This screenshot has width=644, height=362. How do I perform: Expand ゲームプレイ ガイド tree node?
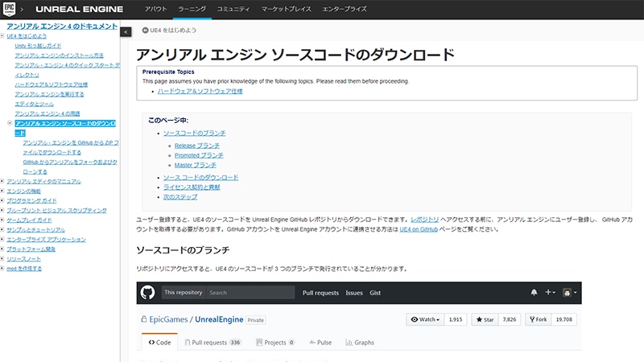(2, 220)
